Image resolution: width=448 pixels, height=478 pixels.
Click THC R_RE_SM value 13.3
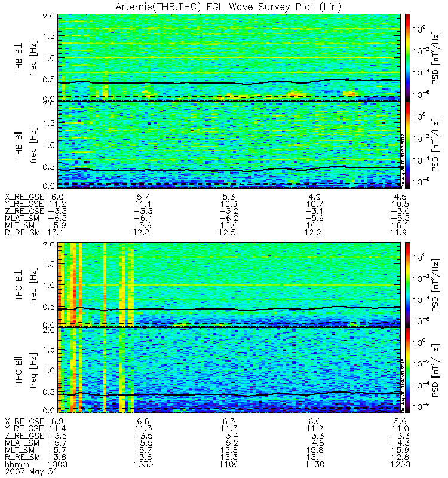tap(229, 457)
